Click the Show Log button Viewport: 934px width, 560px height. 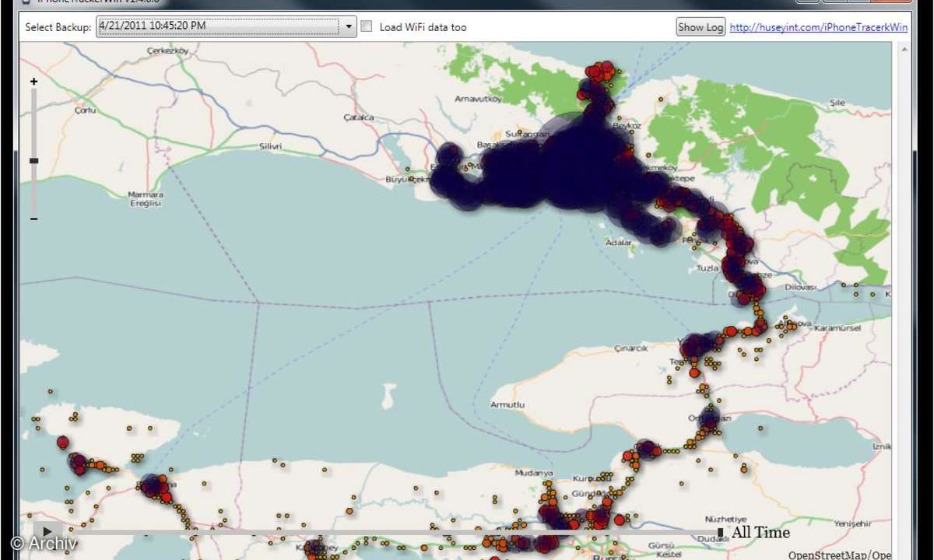click(700, 27)
